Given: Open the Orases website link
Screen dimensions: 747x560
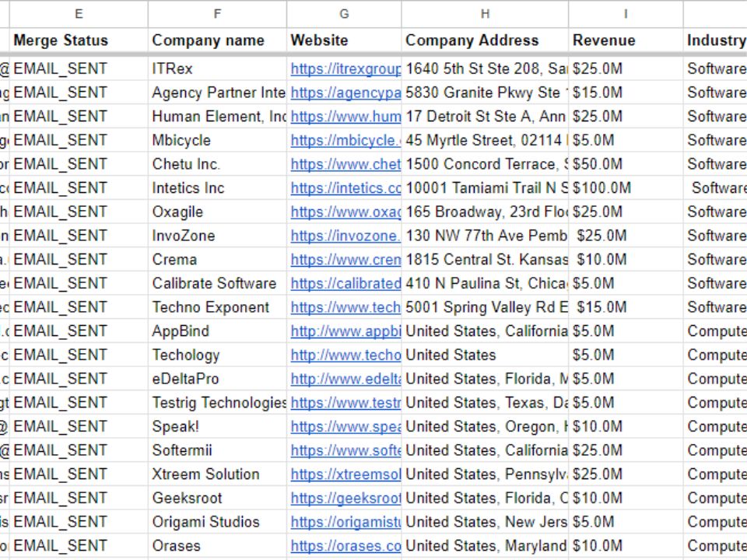Looking at the screenshot, I should (345, 546).
